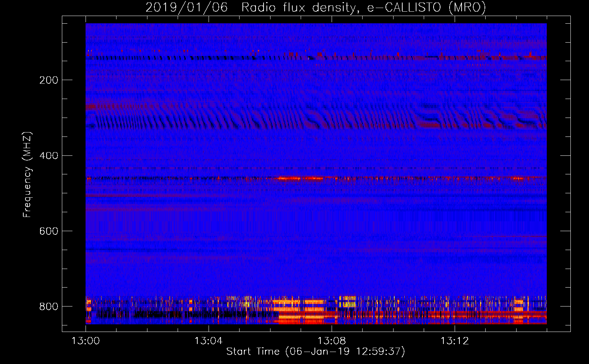Image resolution: width=589 pixels, height=364 pixels.
Task: Click the 400 frequency tick label
Action: click(x=49, y=156)
